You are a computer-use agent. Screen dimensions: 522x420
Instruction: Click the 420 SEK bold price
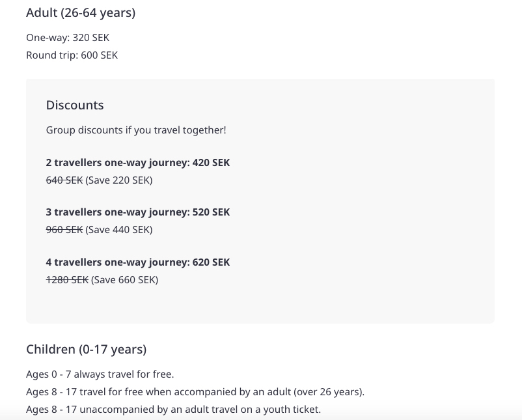(211, 163)
